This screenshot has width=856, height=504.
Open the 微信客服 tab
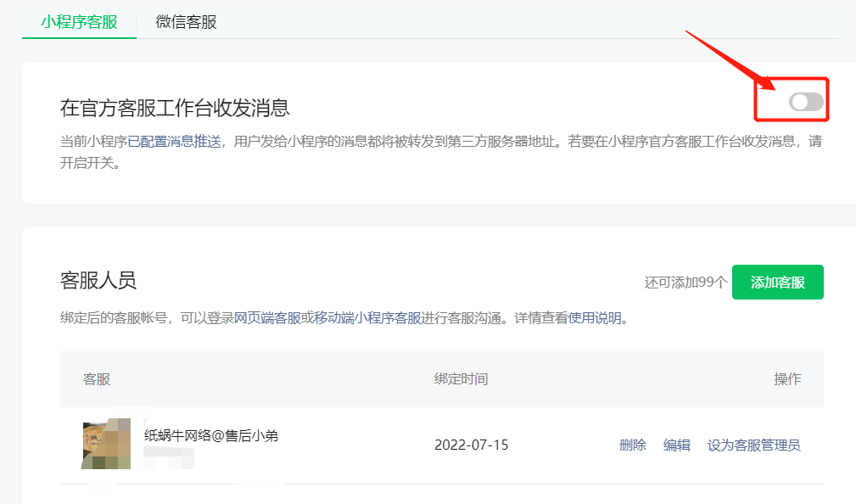186,22
